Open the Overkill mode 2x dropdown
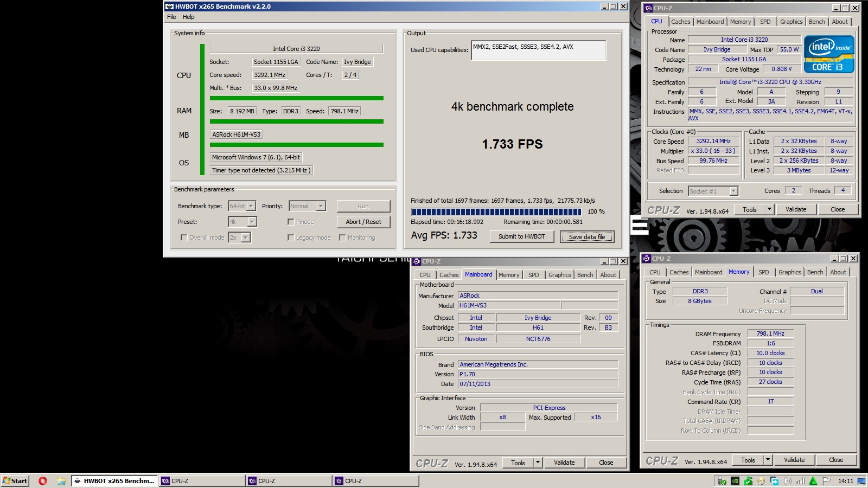This screenshot has height=488, width=868. pos(239,237)
